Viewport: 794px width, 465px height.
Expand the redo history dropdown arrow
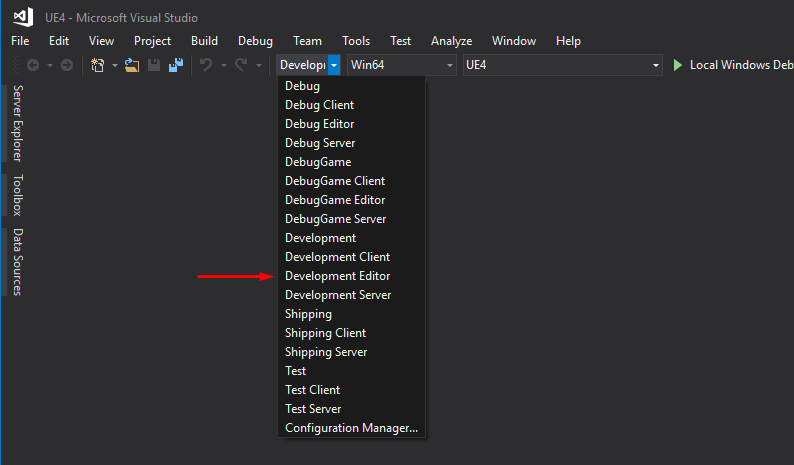click(259, 65)
